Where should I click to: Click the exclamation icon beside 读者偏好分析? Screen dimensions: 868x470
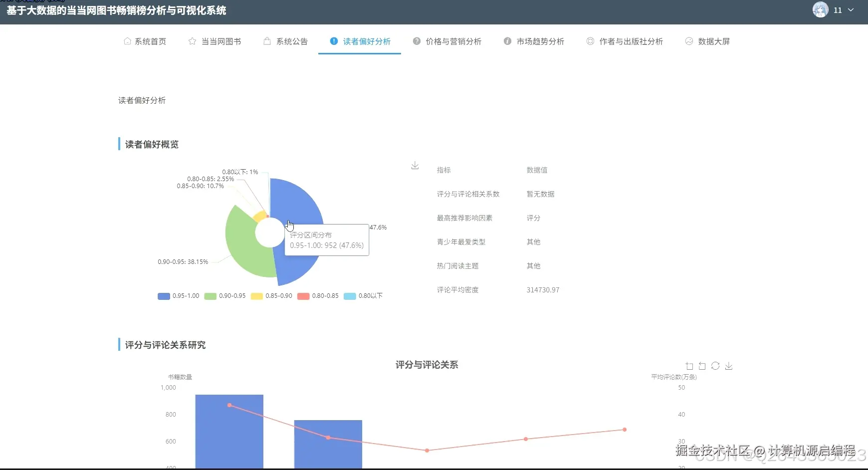tap(334, 41)
